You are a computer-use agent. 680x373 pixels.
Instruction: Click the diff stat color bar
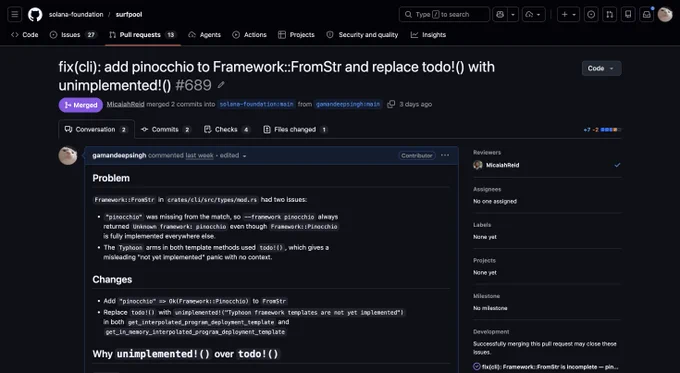tap(611, 129)
